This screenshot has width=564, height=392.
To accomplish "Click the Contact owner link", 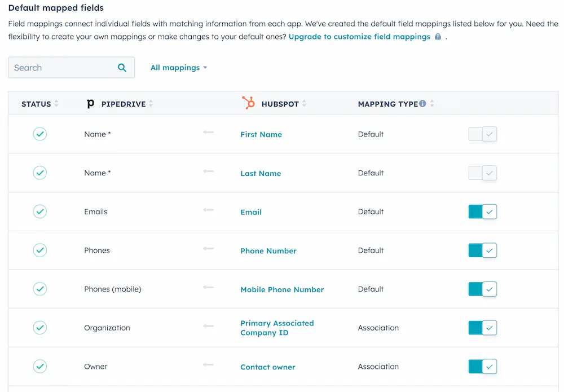I will point(267,367).
